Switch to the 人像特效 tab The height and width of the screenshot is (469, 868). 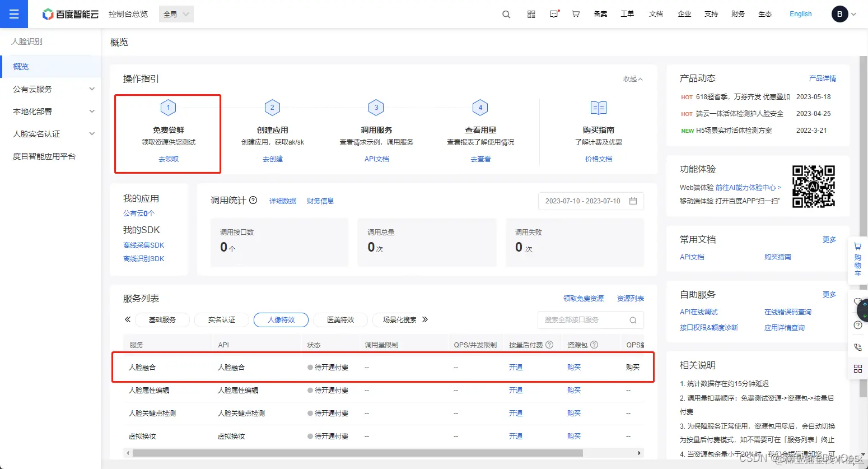[281, 320]
